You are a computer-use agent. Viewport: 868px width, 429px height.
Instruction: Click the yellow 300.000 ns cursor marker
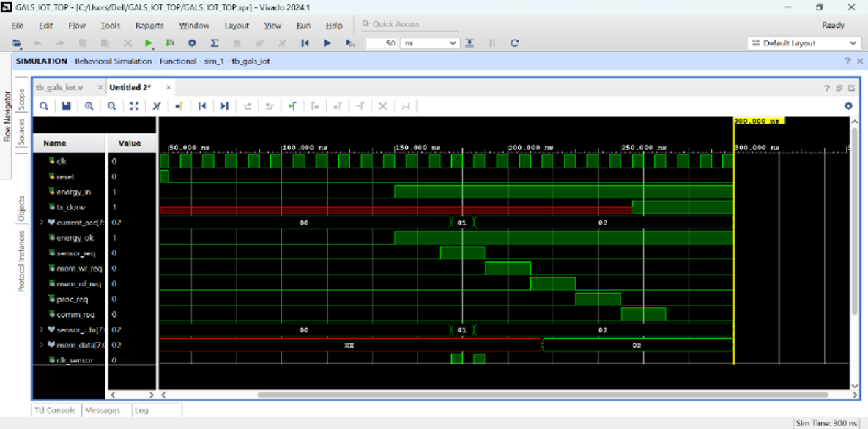pos(759,121)
